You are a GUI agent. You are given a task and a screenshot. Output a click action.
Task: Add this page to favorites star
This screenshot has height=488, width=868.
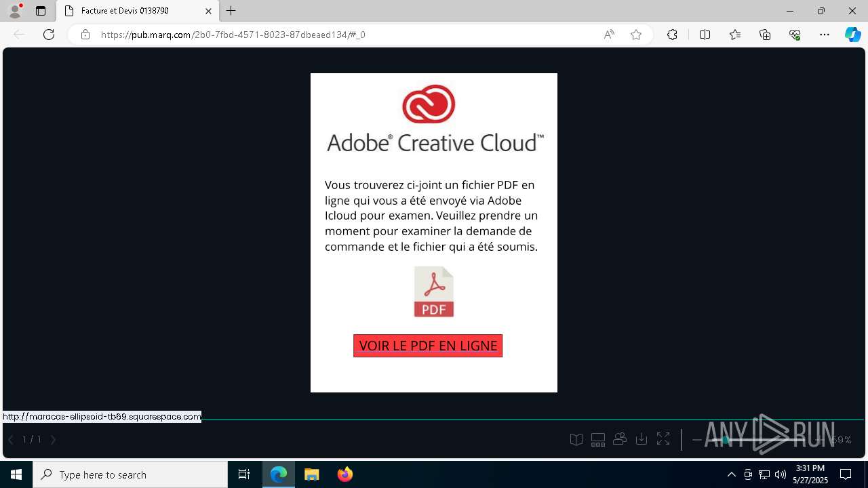(x=636, y=35)
